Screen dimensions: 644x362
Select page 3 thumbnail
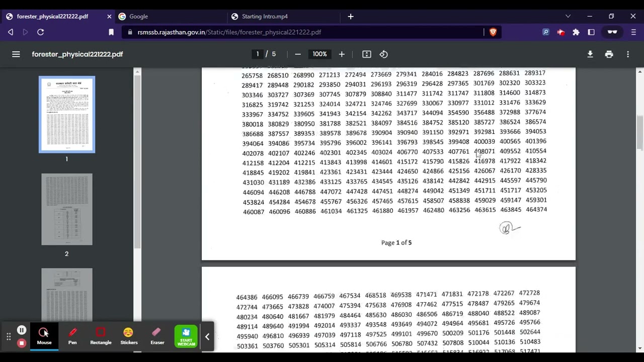click(67, 295)
